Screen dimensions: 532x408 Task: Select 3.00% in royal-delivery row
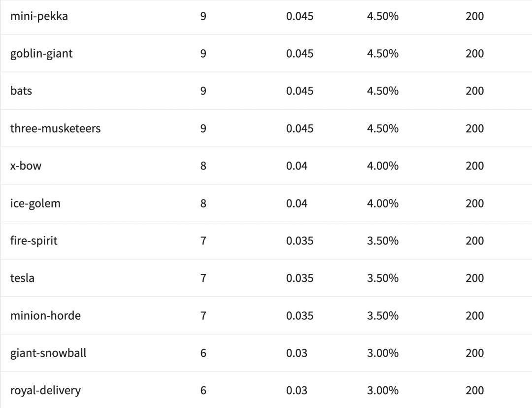(x=383, y=391)
